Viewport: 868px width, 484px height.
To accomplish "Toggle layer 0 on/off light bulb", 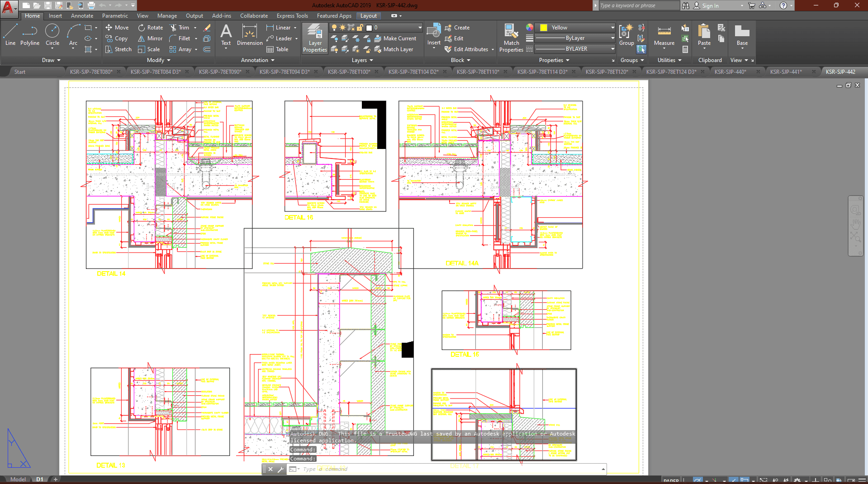I will click(334, 28).
